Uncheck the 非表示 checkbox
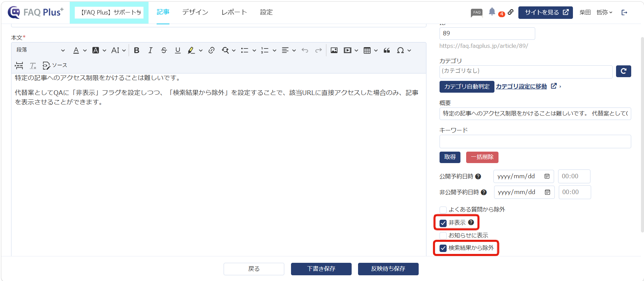 (443, 223)
